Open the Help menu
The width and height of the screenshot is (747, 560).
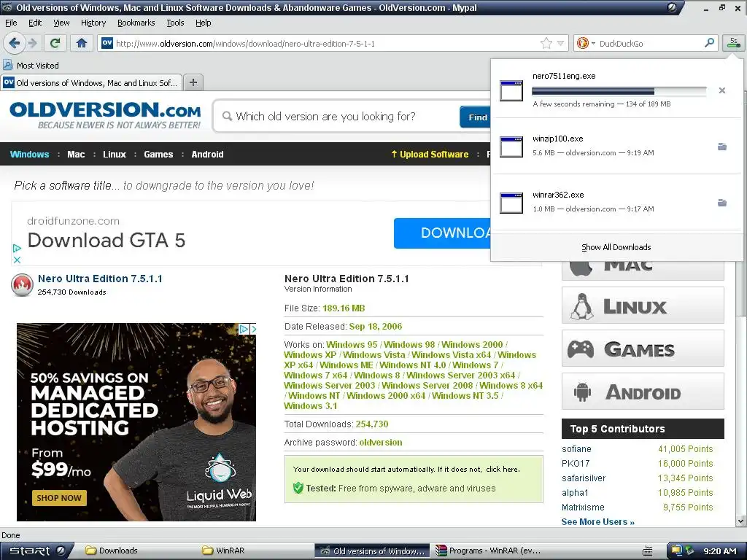pos(203,23)
